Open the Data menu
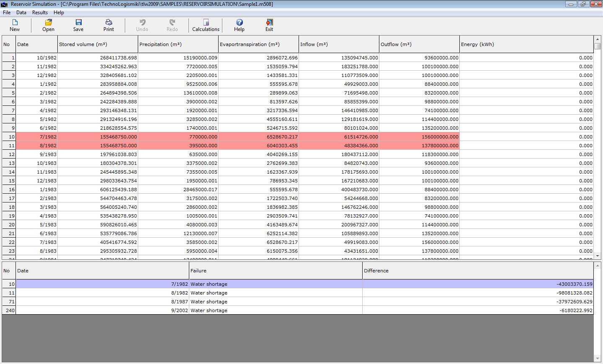 click(21, 13)
